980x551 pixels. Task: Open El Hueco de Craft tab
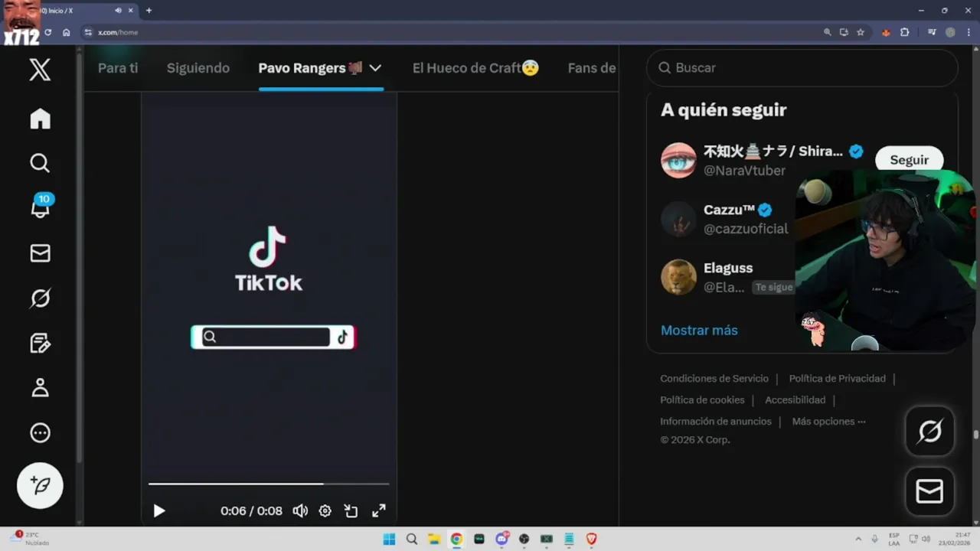point(475,68)
